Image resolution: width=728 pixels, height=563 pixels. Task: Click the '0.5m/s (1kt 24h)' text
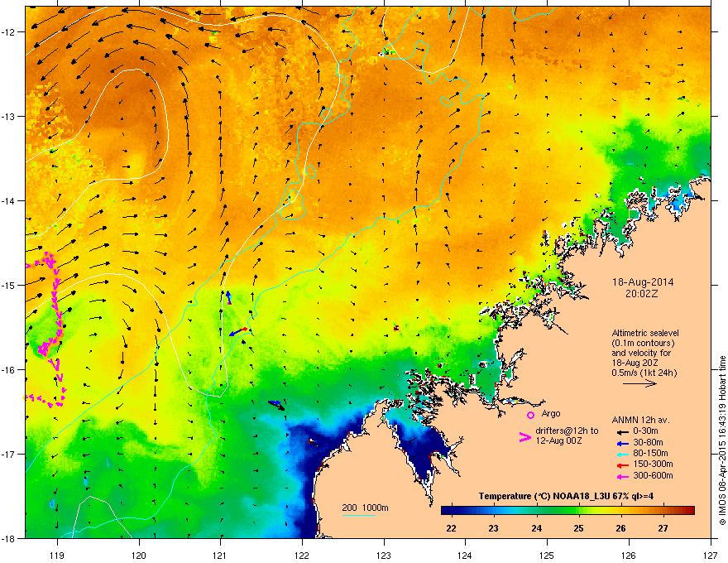[x=644, y=373]
